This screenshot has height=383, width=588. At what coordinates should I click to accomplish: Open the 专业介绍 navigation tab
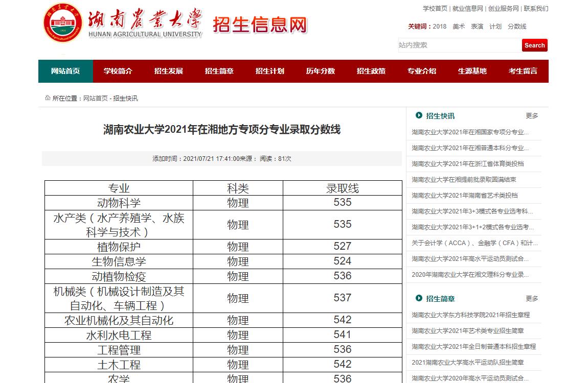pos(422,71)
